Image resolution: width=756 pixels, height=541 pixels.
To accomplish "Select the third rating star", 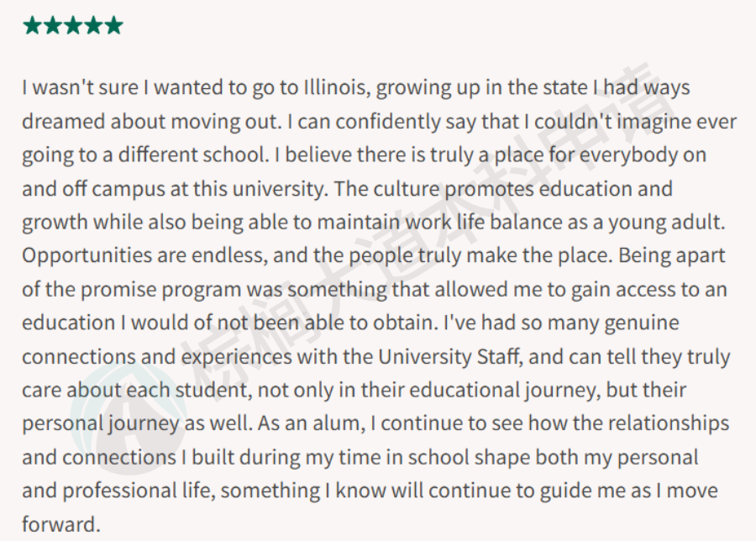I will [x=73, y=25].
